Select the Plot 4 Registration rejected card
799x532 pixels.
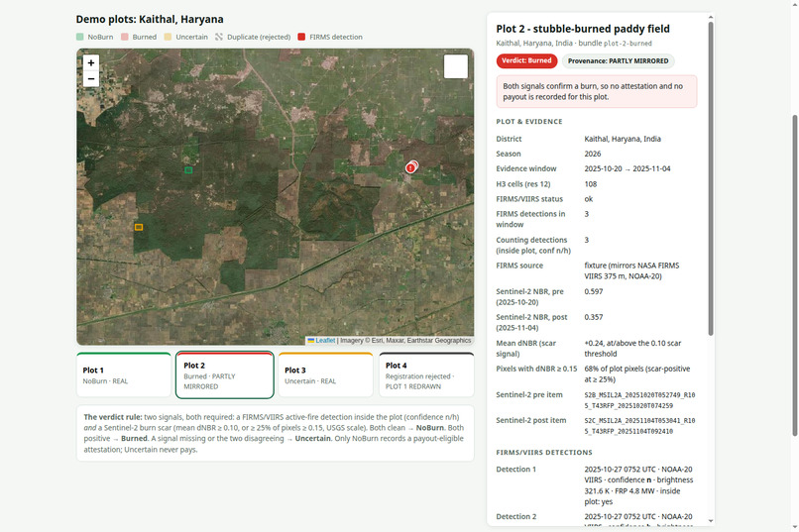[x=426, y=374]
